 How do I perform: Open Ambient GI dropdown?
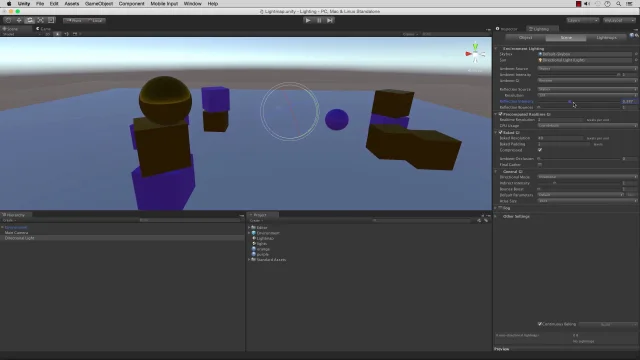[587, 80]
